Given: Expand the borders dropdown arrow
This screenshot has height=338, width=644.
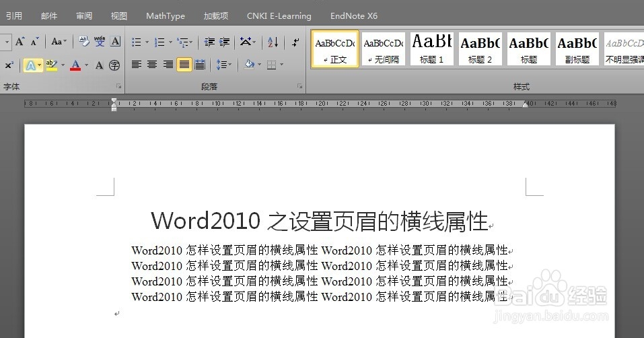Looking at the screenshot, I should tap(281, 65).
